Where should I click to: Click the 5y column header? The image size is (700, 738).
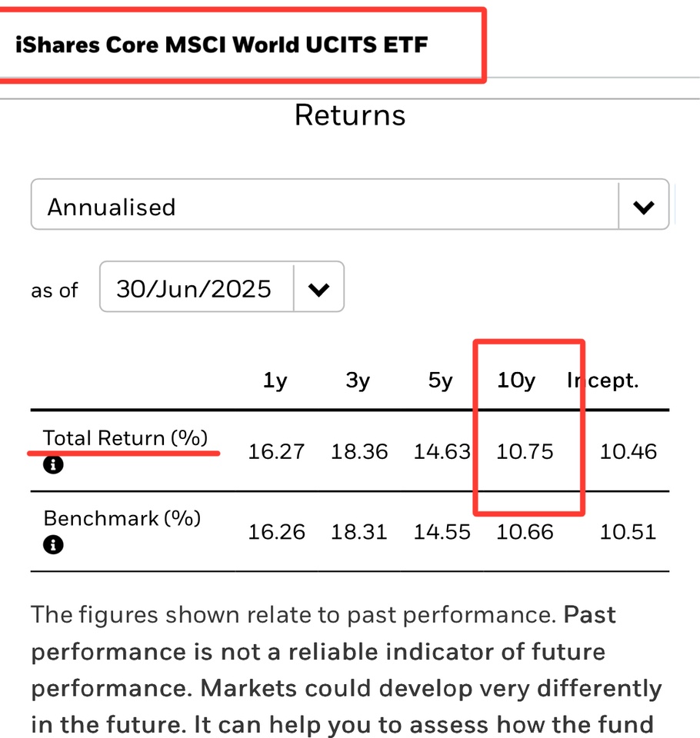441,381
